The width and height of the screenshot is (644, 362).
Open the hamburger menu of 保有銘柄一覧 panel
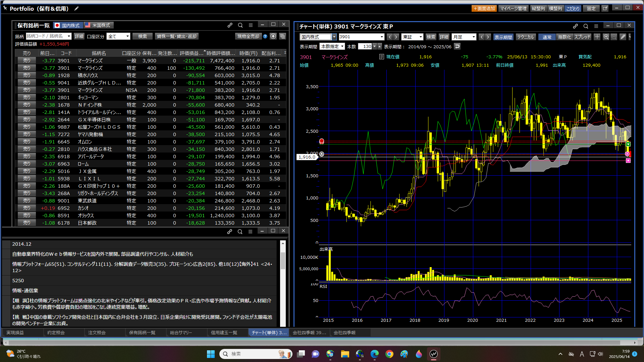251,25
